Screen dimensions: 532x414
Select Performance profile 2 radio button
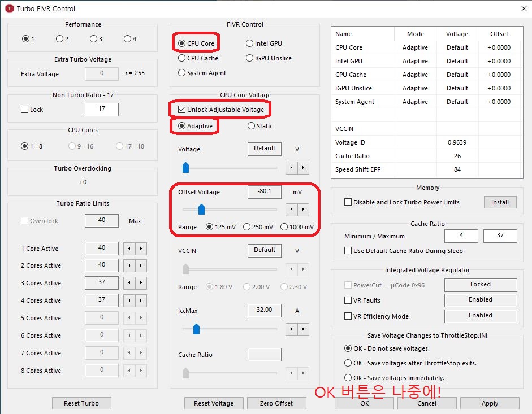click(x=59, y=38)
